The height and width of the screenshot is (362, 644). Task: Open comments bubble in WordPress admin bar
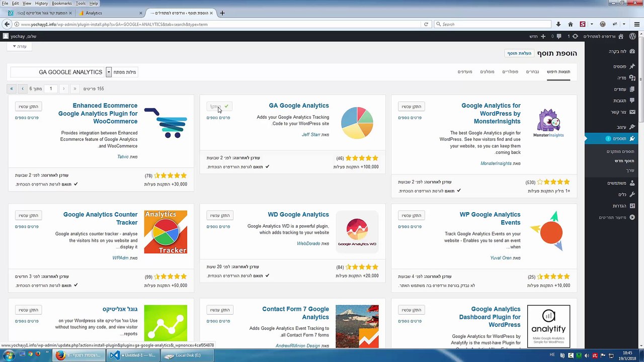(556, 36)
